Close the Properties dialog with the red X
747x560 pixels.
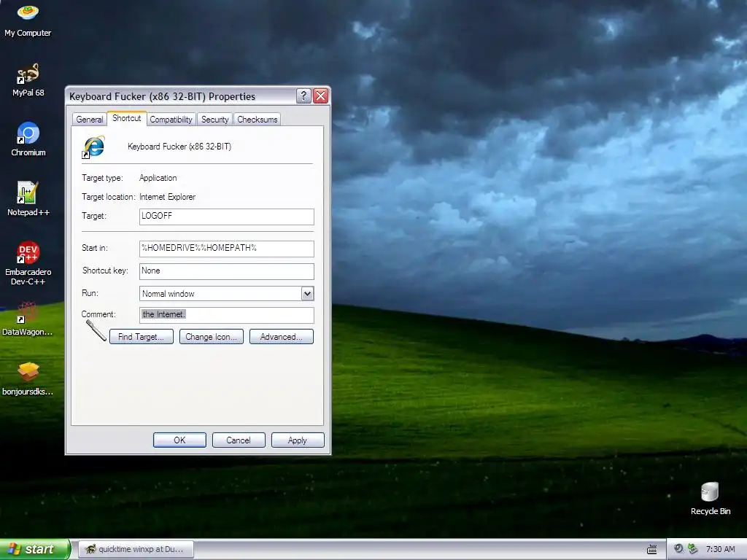tap(321, 96)
